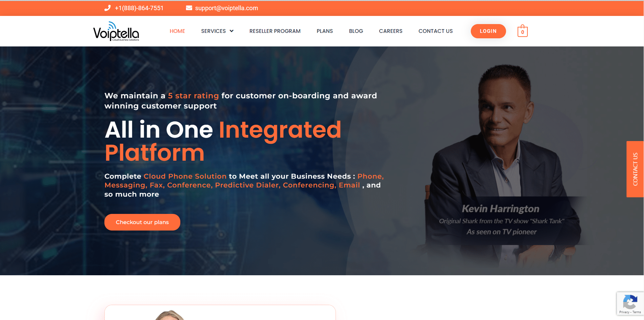This screenshot has height=320, width=644.
Task: Click Contact Us in the navigation menu
Action: [436, 31]
